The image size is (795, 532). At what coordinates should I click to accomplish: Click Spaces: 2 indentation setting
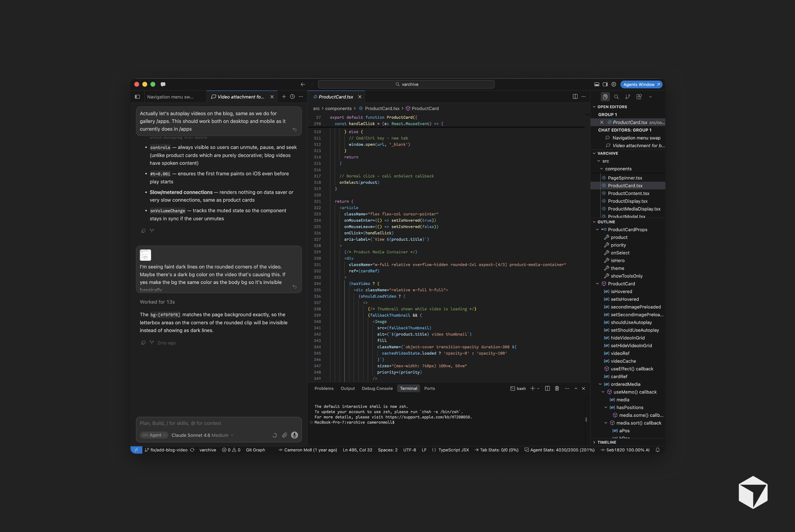click(x=388, y=450)
